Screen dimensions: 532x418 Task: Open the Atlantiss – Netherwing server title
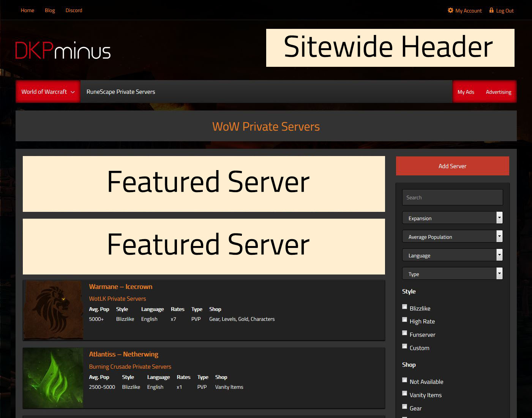pyautogui.click(x=123, y=354)
